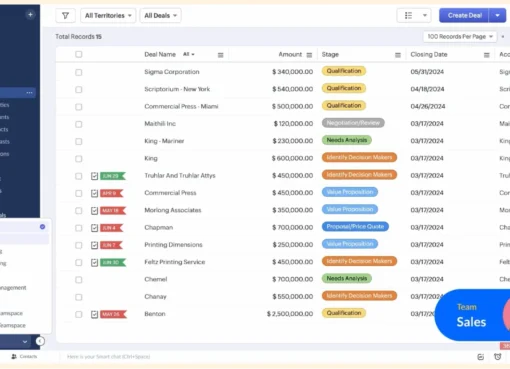Screen dimensions: 510x369
Task: Check the Benton row checkbox
Action: click(79, 314)
